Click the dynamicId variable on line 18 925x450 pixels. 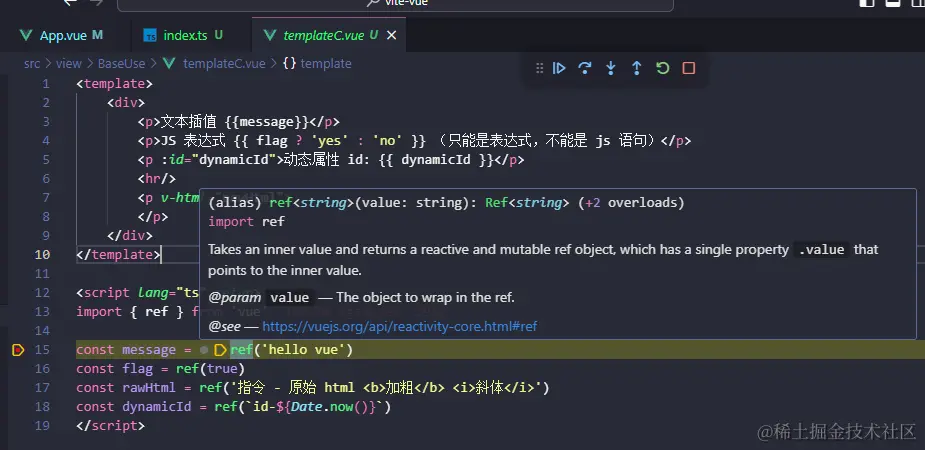[156, 407]
